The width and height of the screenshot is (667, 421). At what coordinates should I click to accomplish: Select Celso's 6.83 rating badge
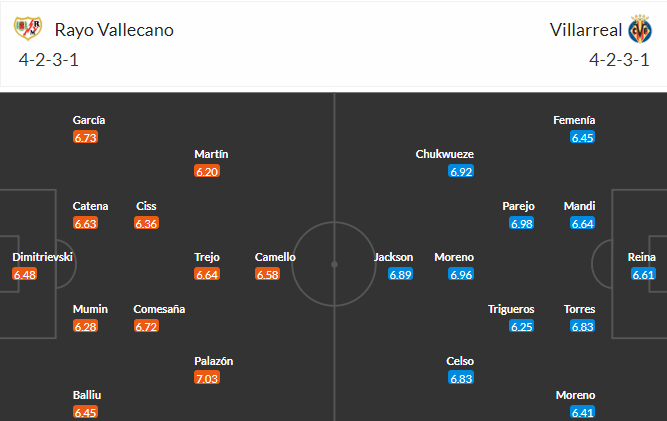point(461,378)
